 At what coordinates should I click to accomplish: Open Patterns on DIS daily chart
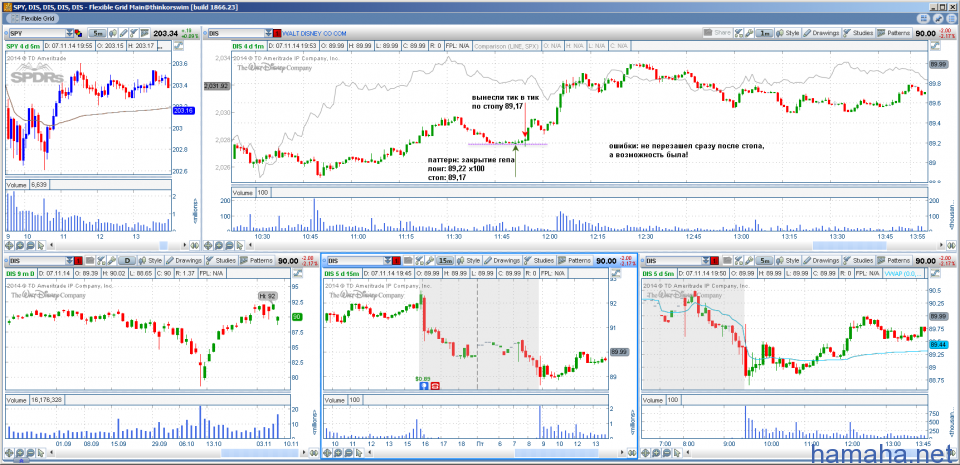point(257,260)
